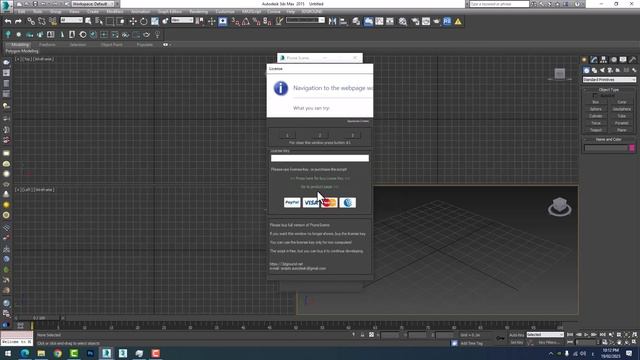Image resolution: width=640 pixels, height=360 pixels.
Task: Click button 1 in license window
Action: [x=287, y=135]
